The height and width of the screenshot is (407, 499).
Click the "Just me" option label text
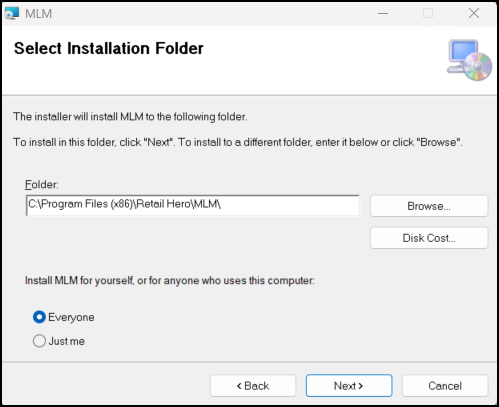click(x=66, y=341)
